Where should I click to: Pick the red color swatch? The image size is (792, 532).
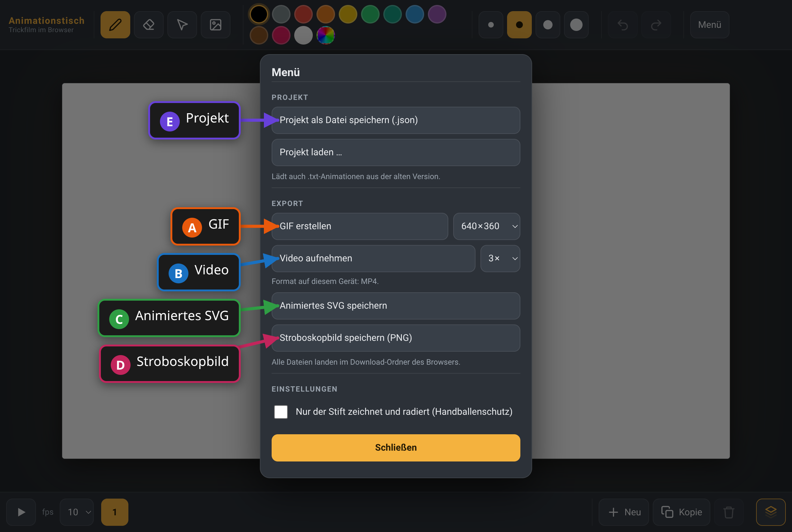click(303, 14)
